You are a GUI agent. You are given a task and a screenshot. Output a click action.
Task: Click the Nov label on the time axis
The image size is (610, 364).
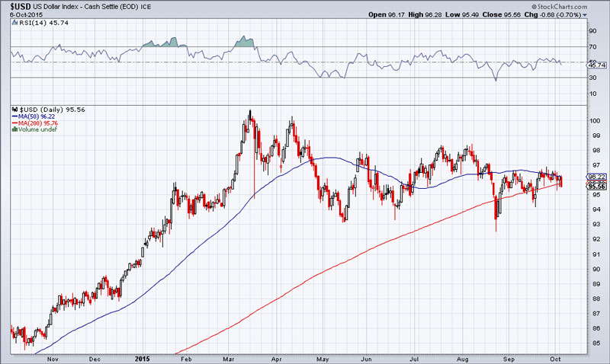click(x=53, y=359)
